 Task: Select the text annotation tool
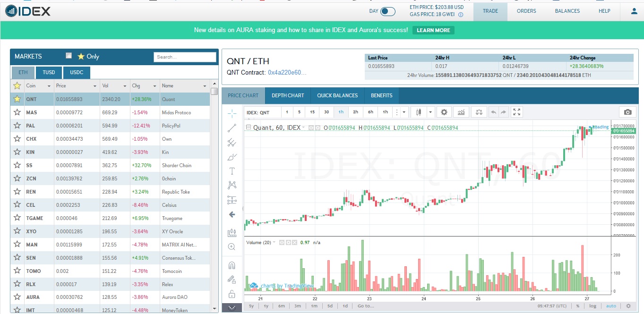point(232,171)
